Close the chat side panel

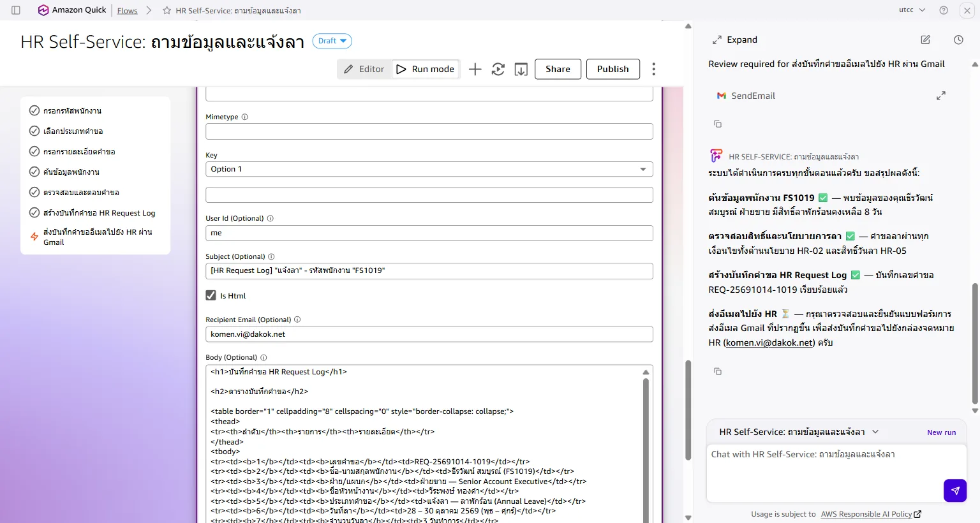tap(967, 10)
